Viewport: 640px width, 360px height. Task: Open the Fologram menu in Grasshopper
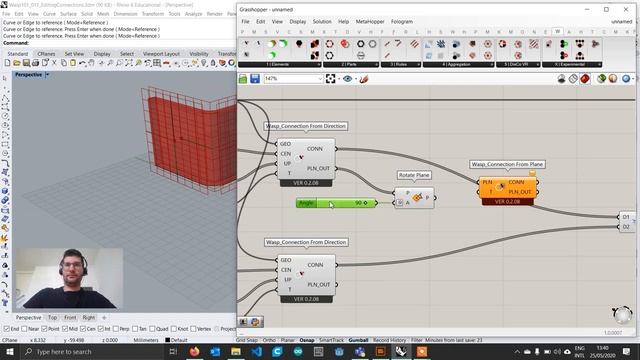tap(402, 21)
